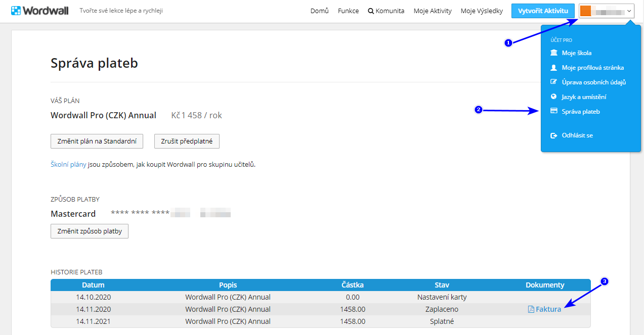Click the plan name Wordwall Pro (CZK) Annual
The height and width of the screenshot is (335, 644).
[x=103, y=115]
